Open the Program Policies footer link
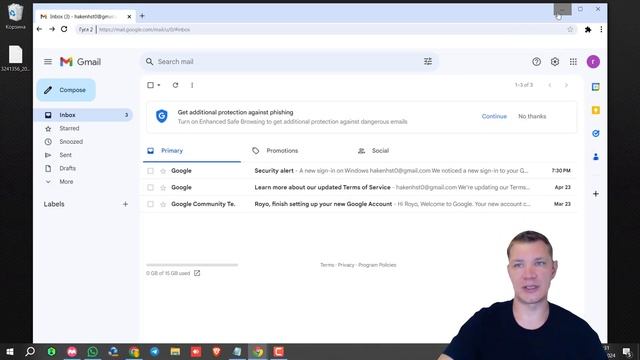This screenshot has height=360, width=640. pyautogui.click(x=377, y=265)
